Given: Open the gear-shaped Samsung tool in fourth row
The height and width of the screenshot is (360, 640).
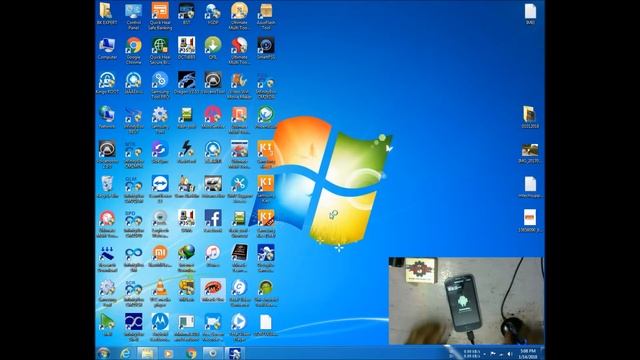Looking at the screenshot, I should tap(160, 120).
